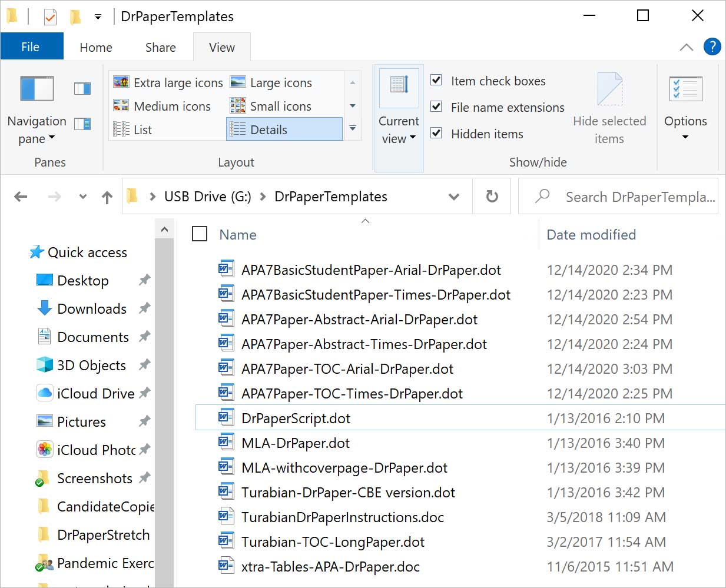The image size is (726, 588).
Task: Toggle the File name extensions checkbox
Action: click(436, 107)
